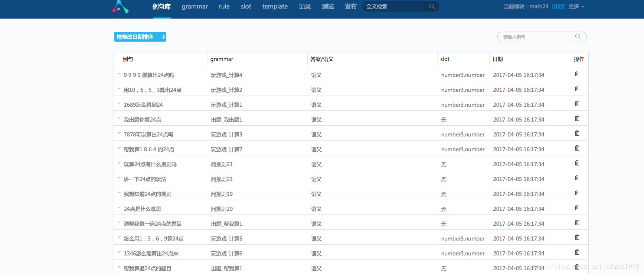Viewport: 644px width, 274px height.
Task: Delete the row '用10，6，5，3算出24点'
Action: 577,88
